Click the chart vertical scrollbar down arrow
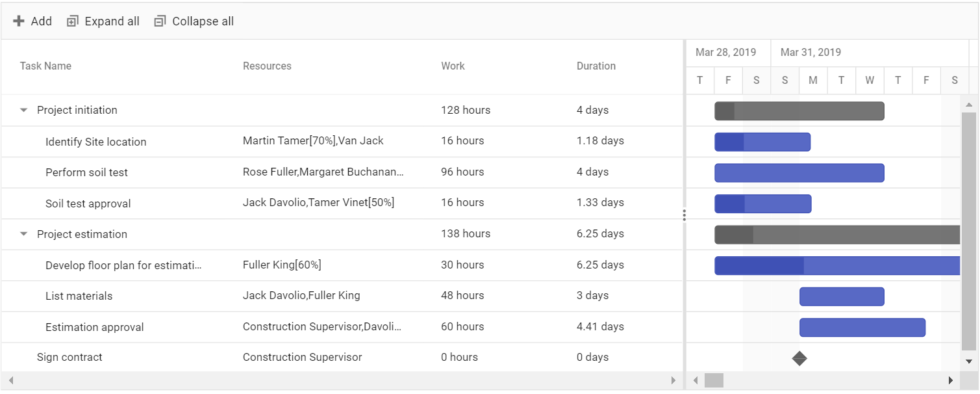The height and width of the screenshot is (394, 980). (x=969, y=361)
